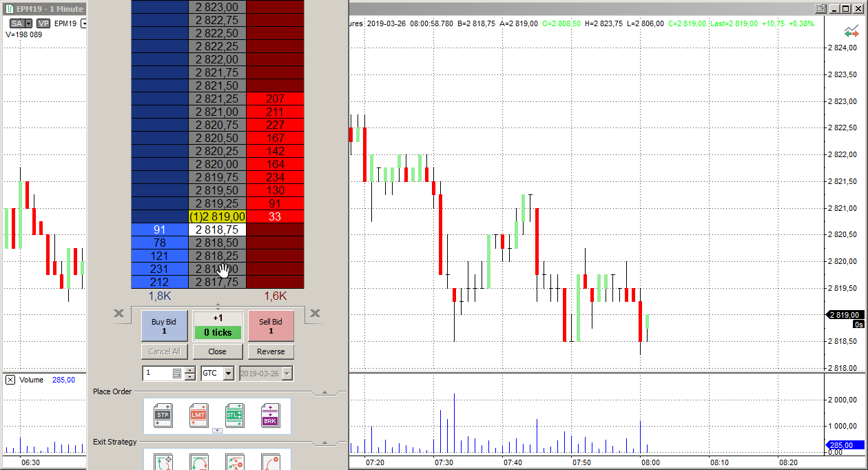Increase order quantity with the up stepper
Viewport: 868px width, 470px height.
[x=189, y=370]
